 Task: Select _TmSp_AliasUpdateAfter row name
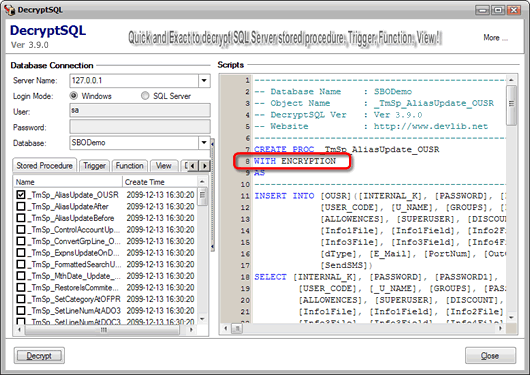point(68,206)
